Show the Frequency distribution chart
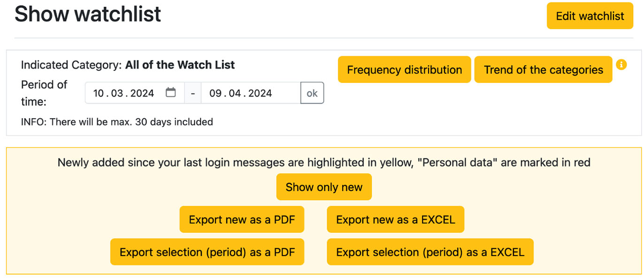This screenshot has width=644, height=278. pos(404,70)
